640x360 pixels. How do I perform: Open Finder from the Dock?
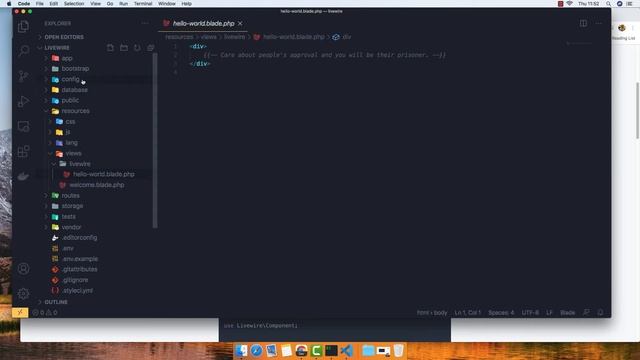pos(241,350)
